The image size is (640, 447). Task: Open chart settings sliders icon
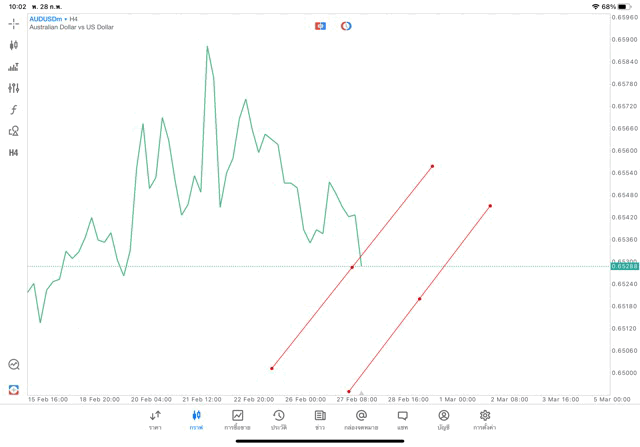click(14, 88)
